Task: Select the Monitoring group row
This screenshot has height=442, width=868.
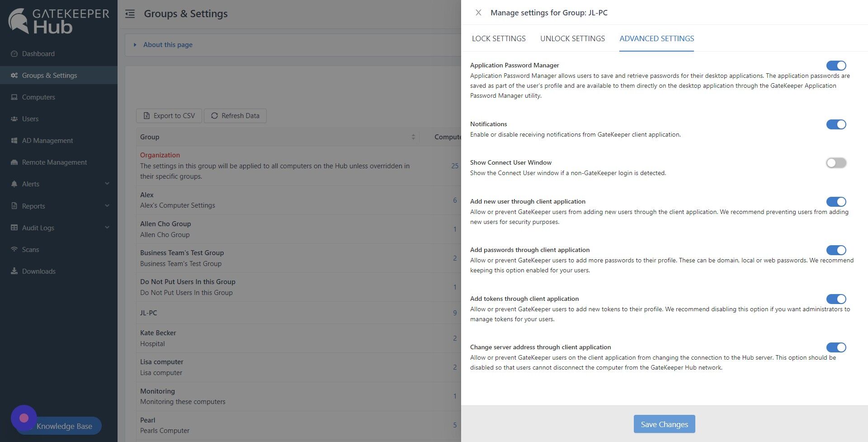Action: pos(298,396)
